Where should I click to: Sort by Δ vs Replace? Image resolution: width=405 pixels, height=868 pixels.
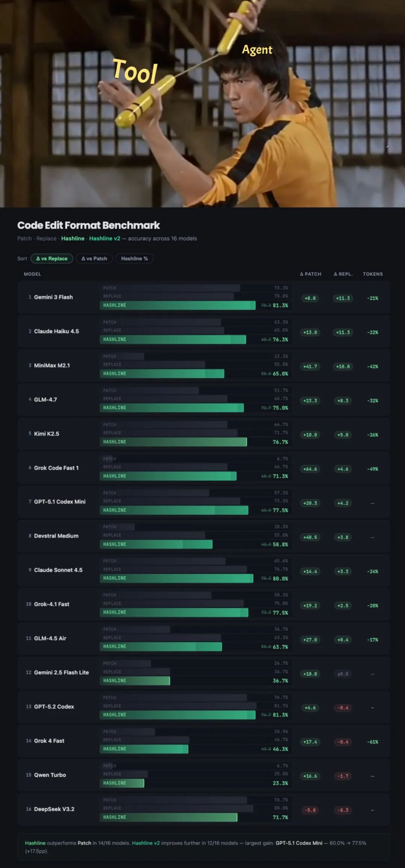coord(52,259)
